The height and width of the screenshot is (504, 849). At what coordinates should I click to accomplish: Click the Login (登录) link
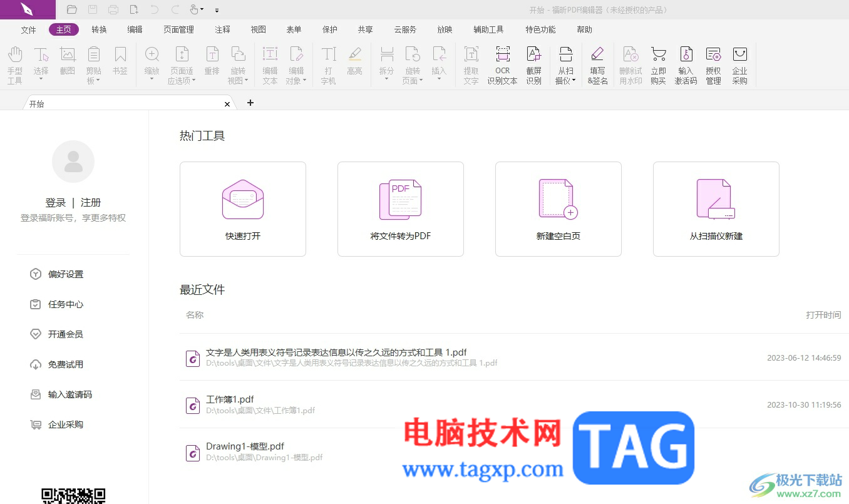pos(56,203)
